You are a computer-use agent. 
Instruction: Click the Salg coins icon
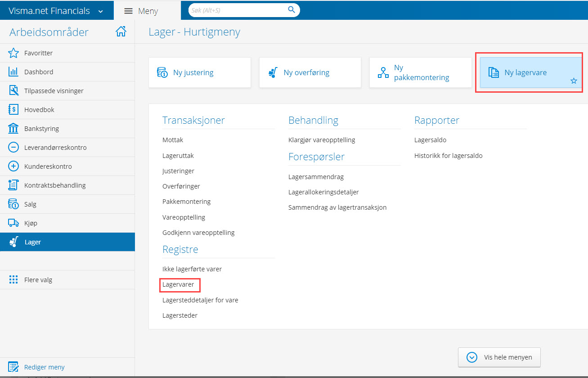13,204
